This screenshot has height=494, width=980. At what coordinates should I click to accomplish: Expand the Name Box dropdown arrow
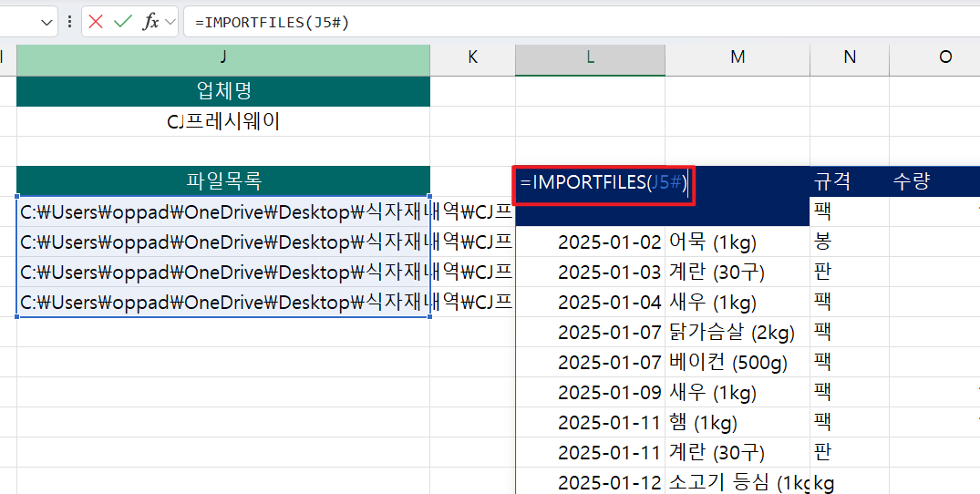pos(46,23)
